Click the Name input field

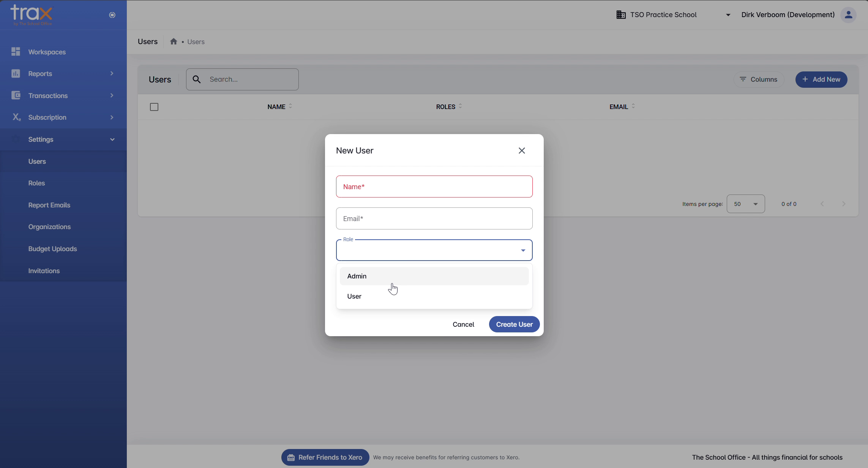click(434, 187)
